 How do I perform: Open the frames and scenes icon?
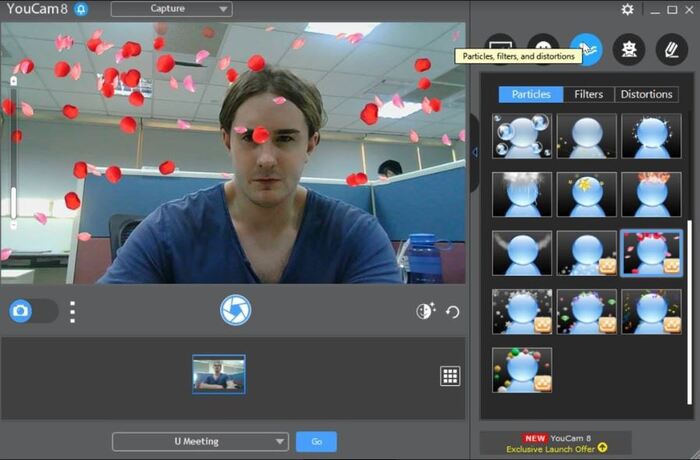pyautogui.click(x=500, y=48)
